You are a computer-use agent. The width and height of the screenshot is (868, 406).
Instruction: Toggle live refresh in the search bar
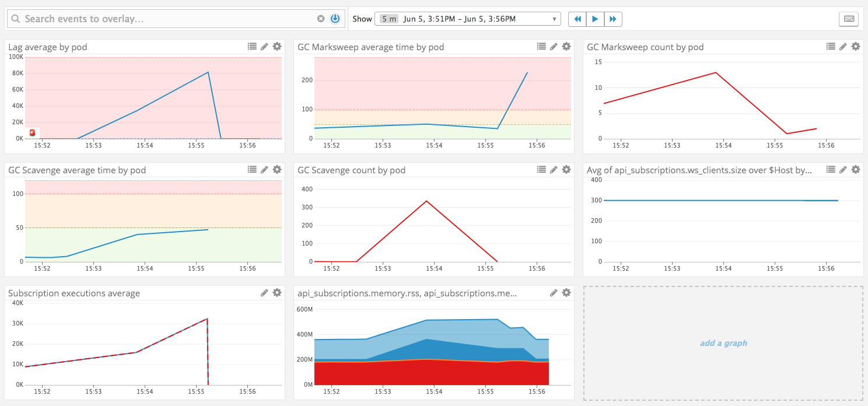334,18
